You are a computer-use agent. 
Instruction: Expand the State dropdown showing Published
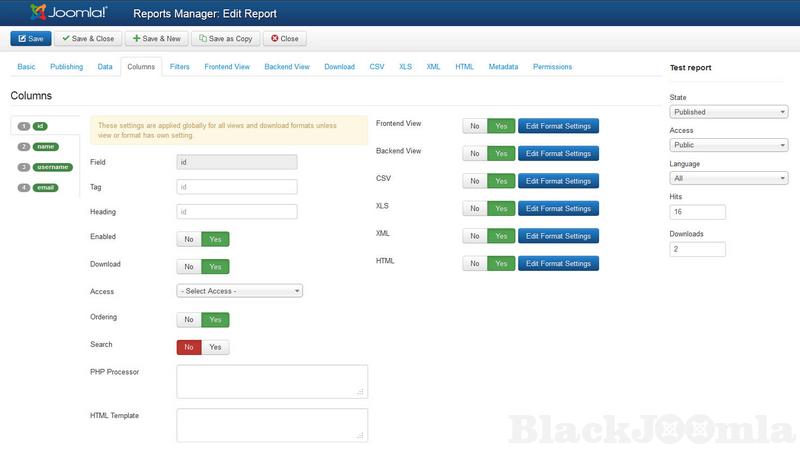[728, 112]
